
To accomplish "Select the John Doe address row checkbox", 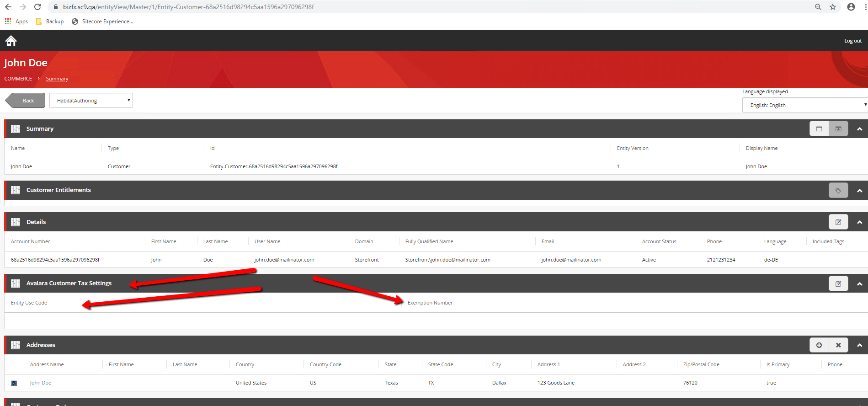I will point(14,383).
